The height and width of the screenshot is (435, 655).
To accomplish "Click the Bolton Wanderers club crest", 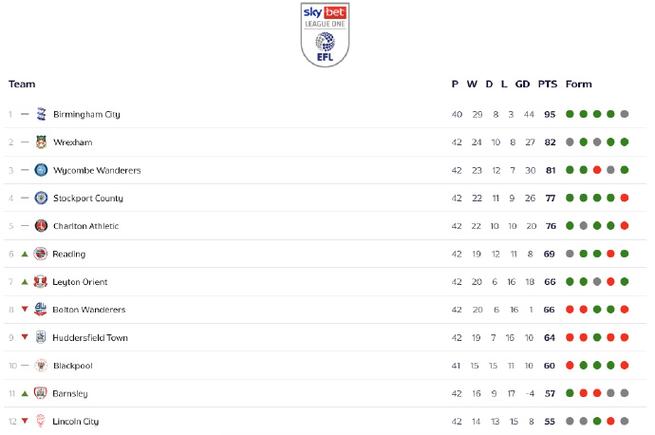I will click(40, 309).
